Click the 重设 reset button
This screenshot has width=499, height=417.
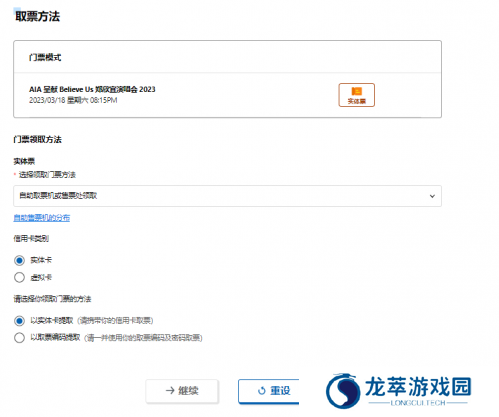point(269,391)
